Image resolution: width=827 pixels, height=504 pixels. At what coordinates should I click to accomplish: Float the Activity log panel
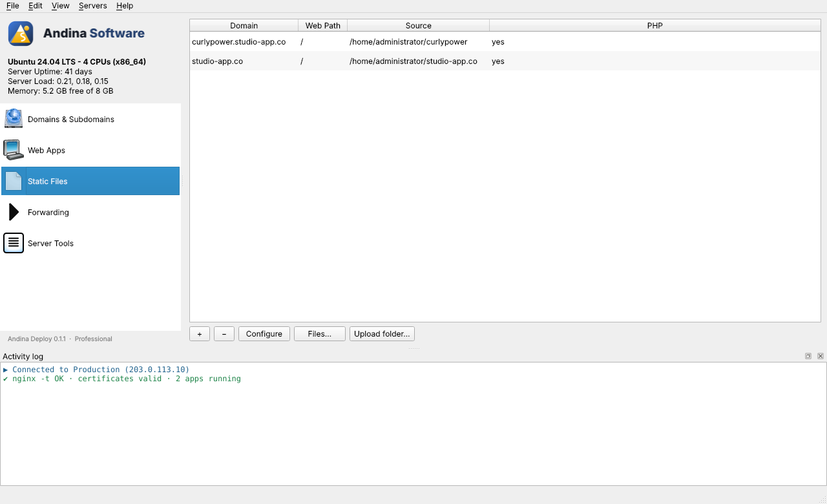click(x=808, y=356)
